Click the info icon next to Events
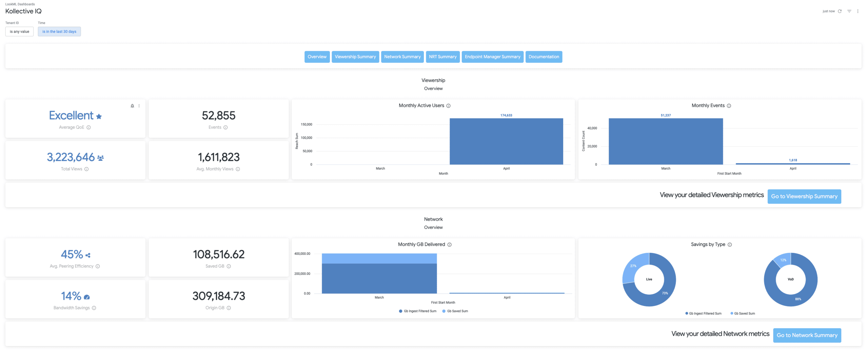Screen dimensions: 868x352 225,127
